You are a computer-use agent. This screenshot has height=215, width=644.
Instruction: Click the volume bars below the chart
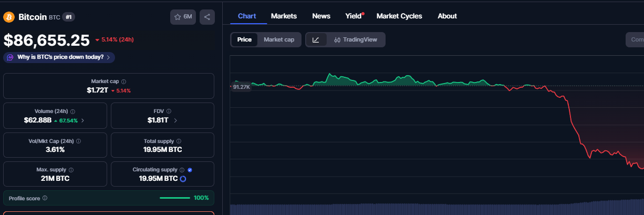click(437, 209)
